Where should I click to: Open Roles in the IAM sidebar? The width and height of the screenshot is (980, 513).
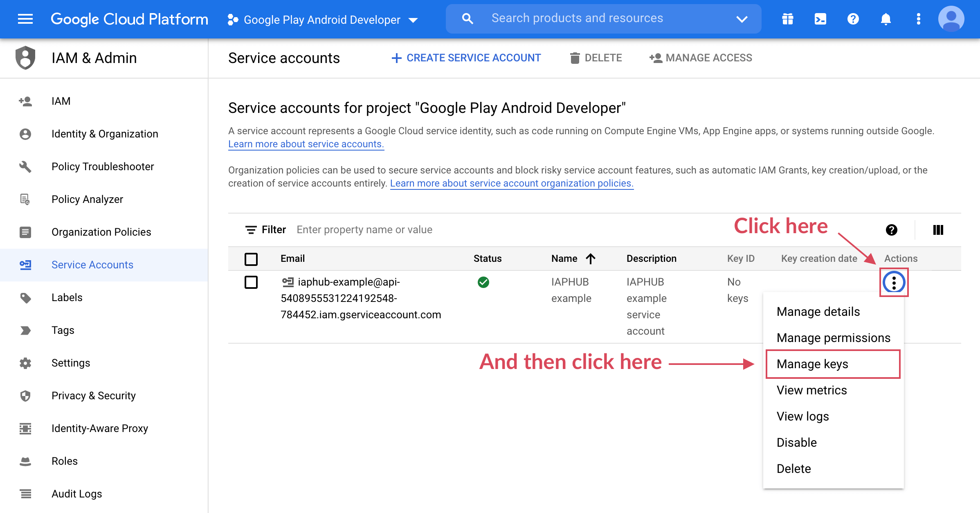pyautogui.click(x=64, y=461)
